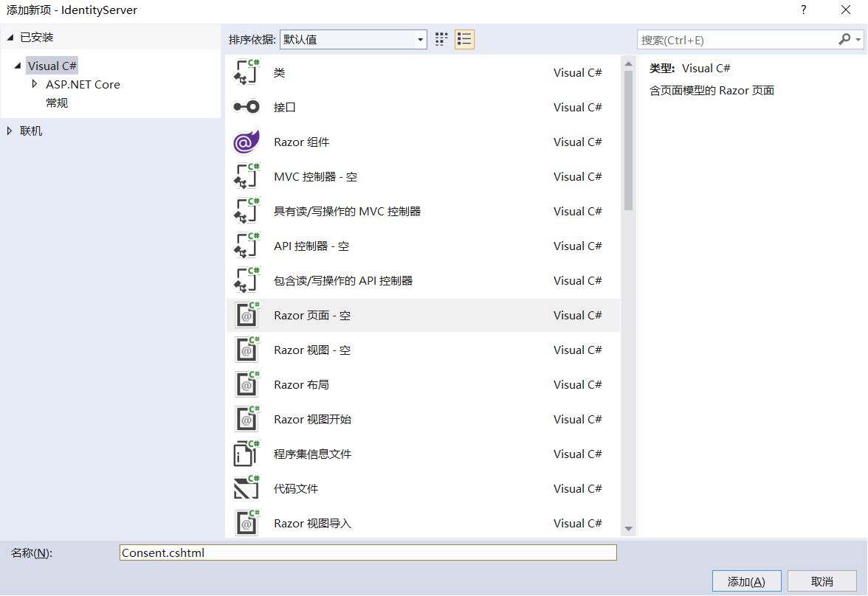Expand the ASP.NET Core tree node
The image size is (868, 596).
pos(35,84)
